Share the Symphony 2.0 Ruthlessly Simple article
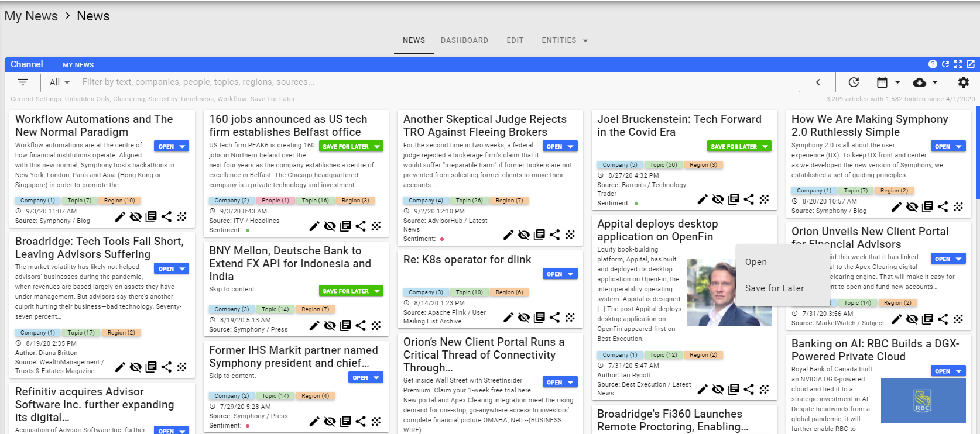Screen dimensions: 980x434 (x=943, y=207)
